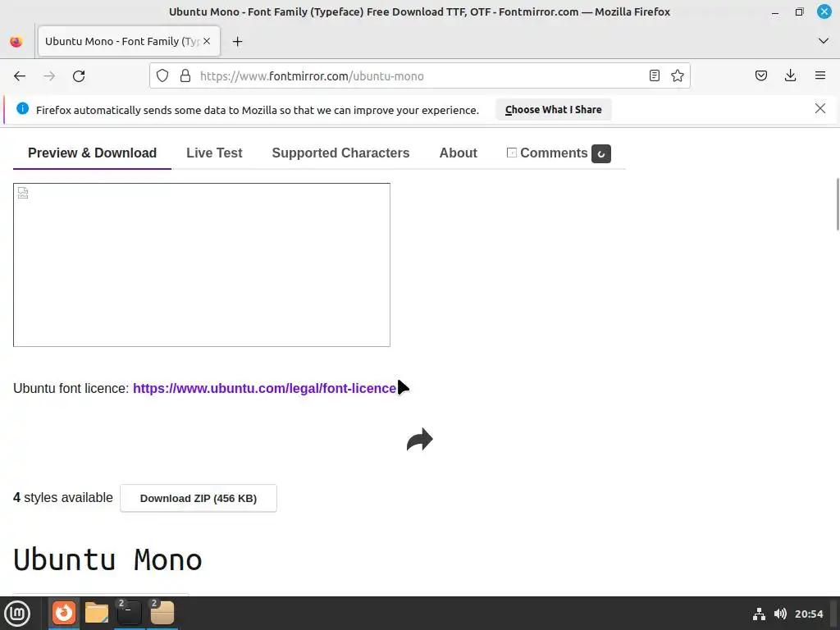Click the share arrow icon

pyautogui.click(x=419, y=440)
